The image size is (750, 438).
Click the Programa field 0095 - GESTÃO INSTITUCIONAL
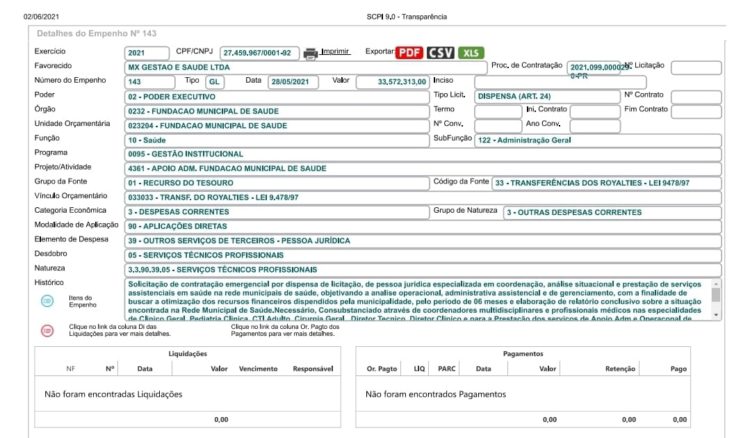click(423, 154)
